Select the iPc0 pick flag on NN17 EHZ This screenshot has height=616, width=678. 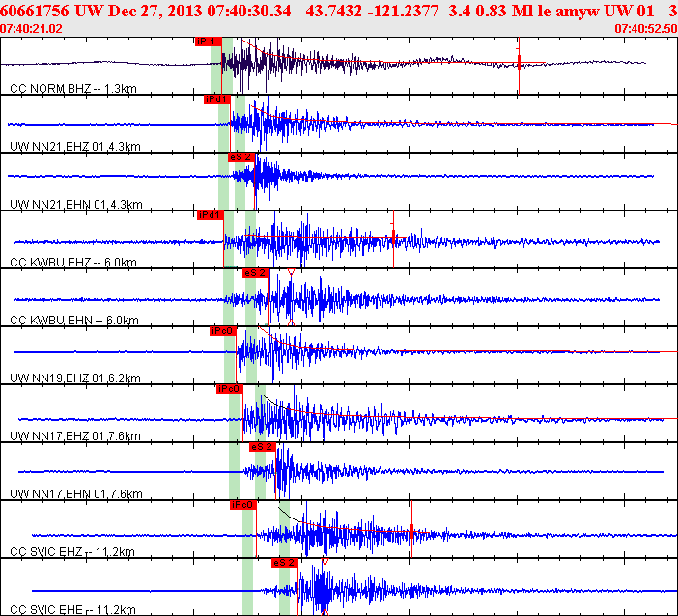(230, 389)
